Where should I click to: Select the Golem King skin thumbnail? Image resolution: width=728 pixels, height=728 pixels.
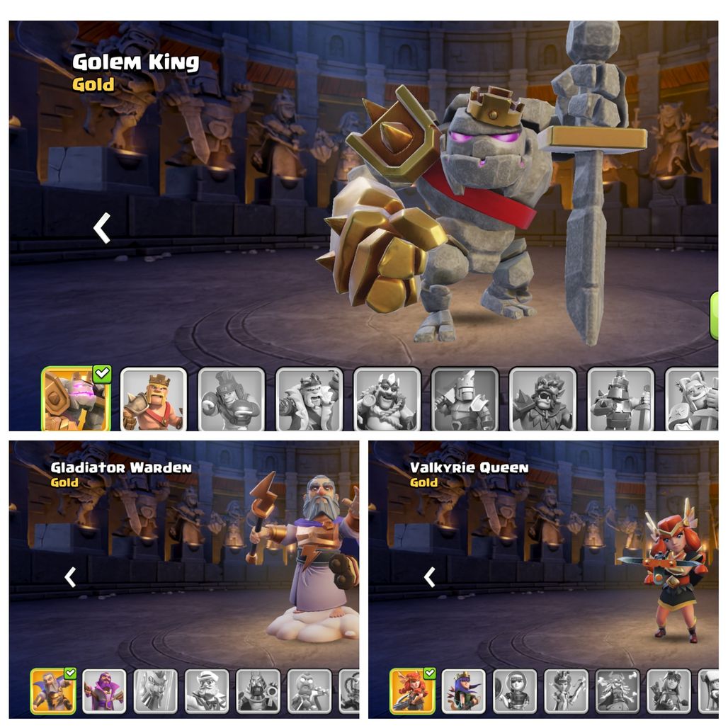tap(76, 399)
